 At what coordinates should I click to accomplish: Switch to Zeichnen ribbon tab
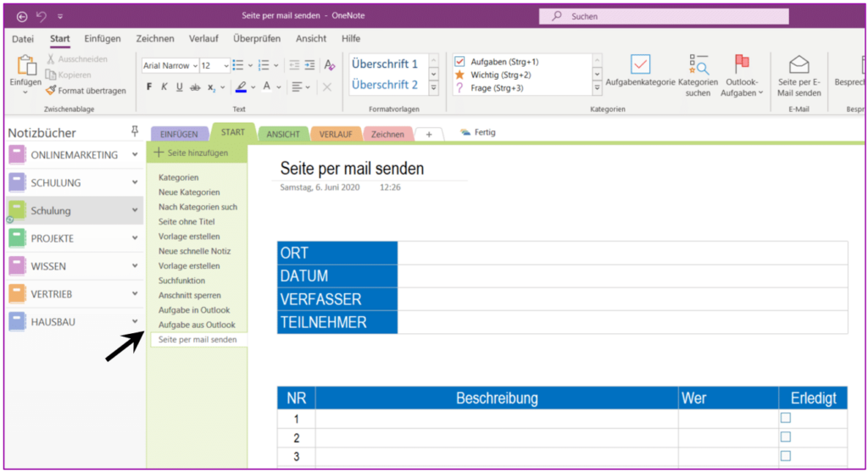point(155,39)
